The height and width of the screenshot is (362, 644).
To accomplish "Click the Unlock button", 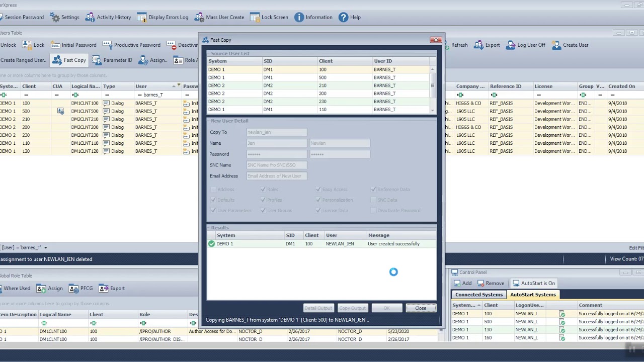I will [x=9, y=45].
